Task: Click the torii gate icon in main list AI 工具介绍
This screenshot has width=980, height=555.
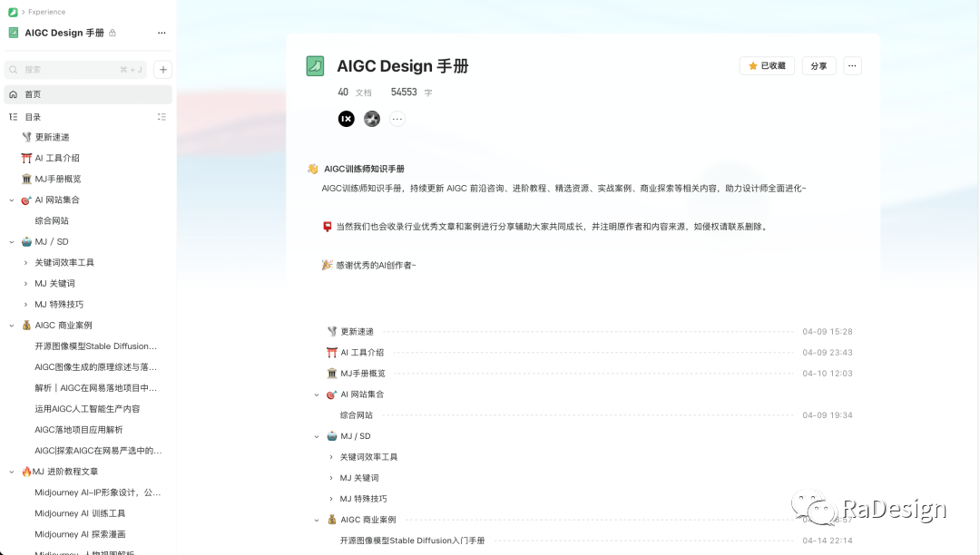Action: pos(332,353)
